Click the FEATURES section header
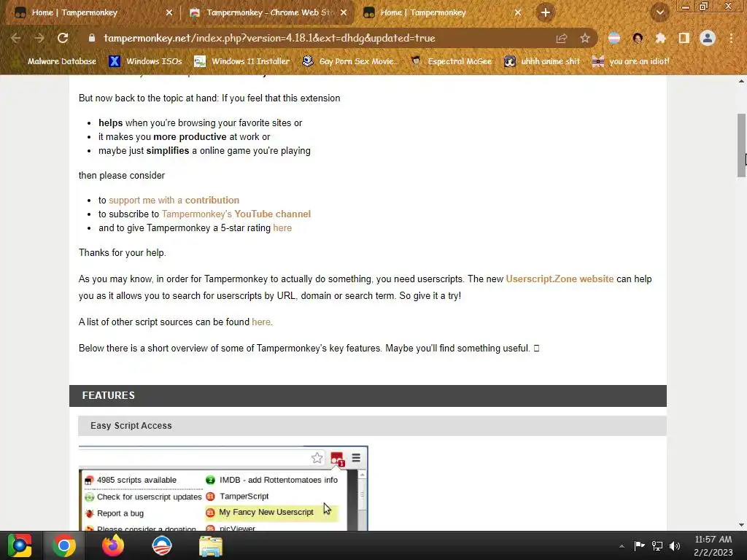747x560 pixels. (368, 396)
